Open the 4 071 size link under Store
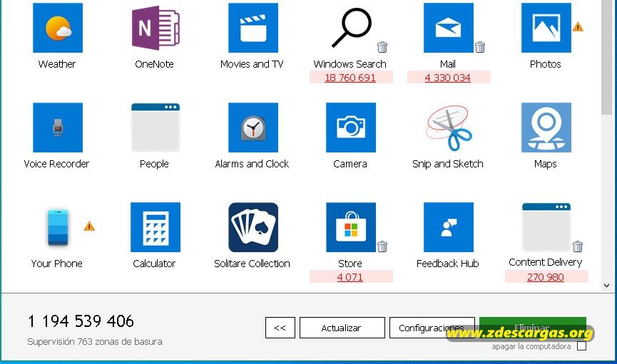The width and height of the screenshot is (617, 364). tap(350, 277)
